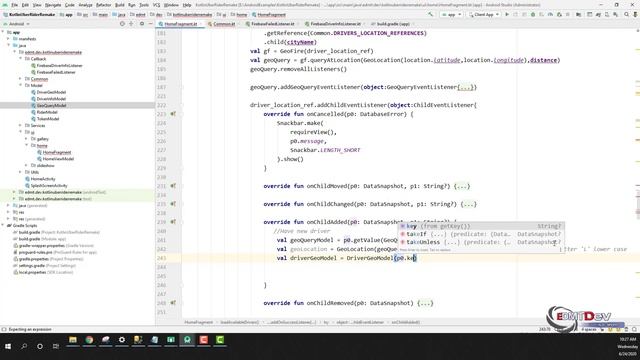Expand the Common folder
The image size is (640, 360).
[x=20, y=79]
